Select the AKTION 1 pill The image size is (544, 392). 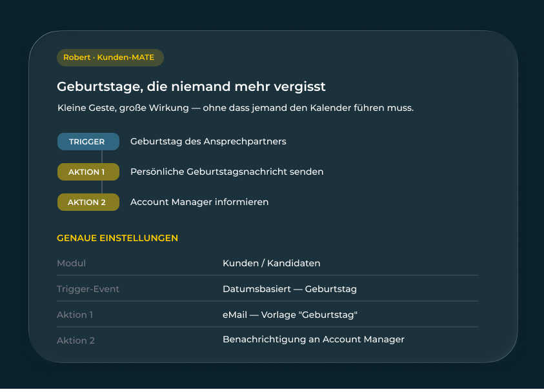[x=88, y=172]
